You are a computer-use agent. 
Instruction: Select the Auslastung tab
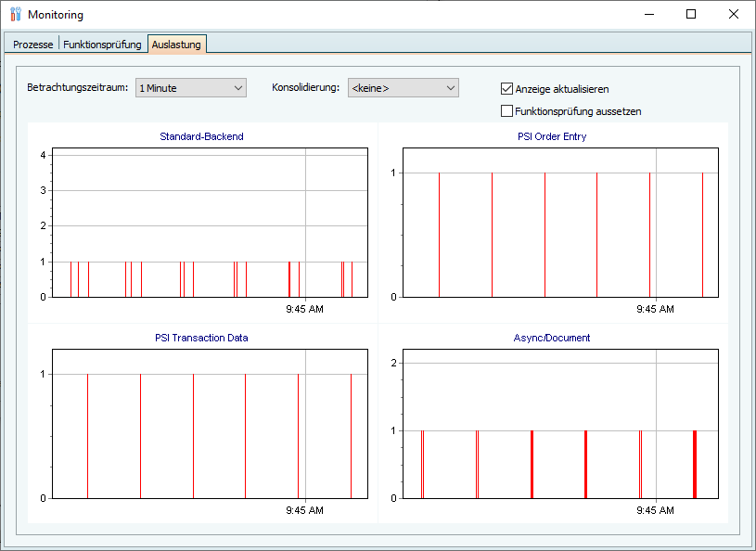[x=176, y=45]
